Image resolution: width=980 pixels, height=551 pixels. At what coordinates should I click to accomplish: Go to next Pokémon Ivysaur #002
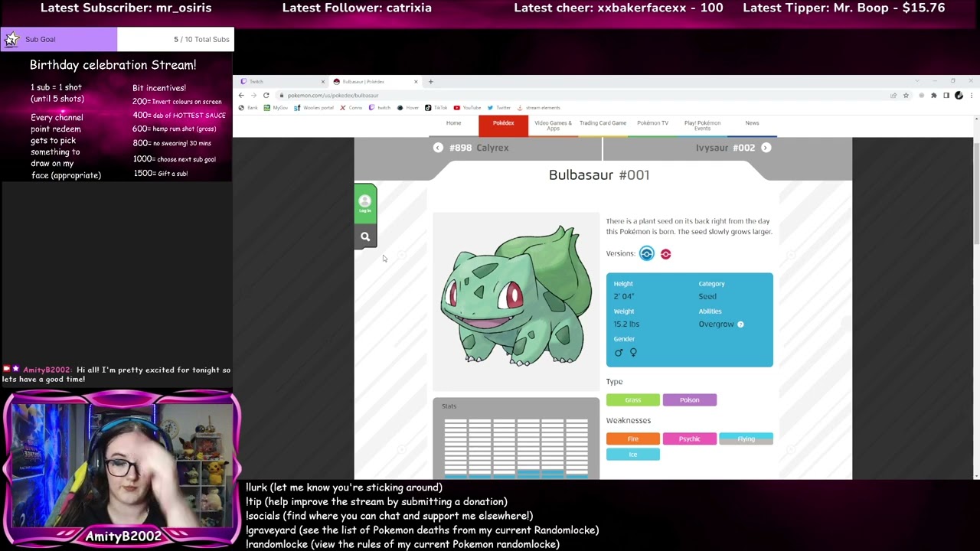click(x=727, y=148)
